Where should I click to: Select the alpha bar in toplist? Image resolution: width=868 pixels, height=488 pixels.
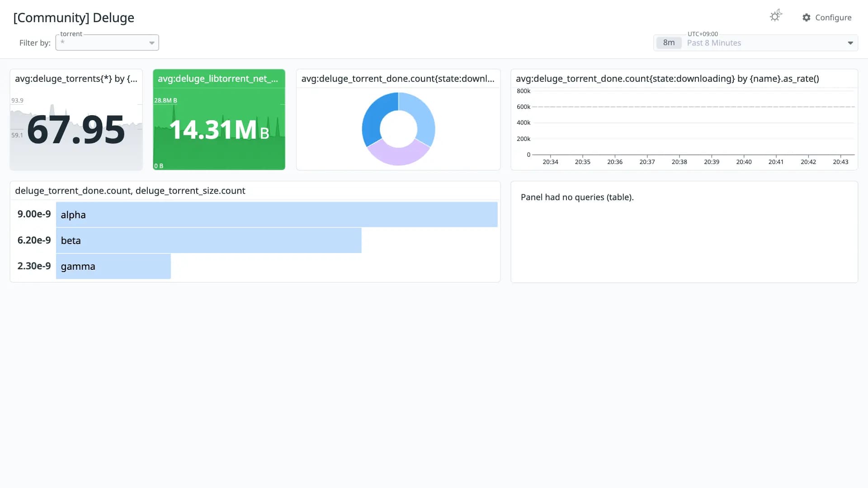click(x=277, y=215)
